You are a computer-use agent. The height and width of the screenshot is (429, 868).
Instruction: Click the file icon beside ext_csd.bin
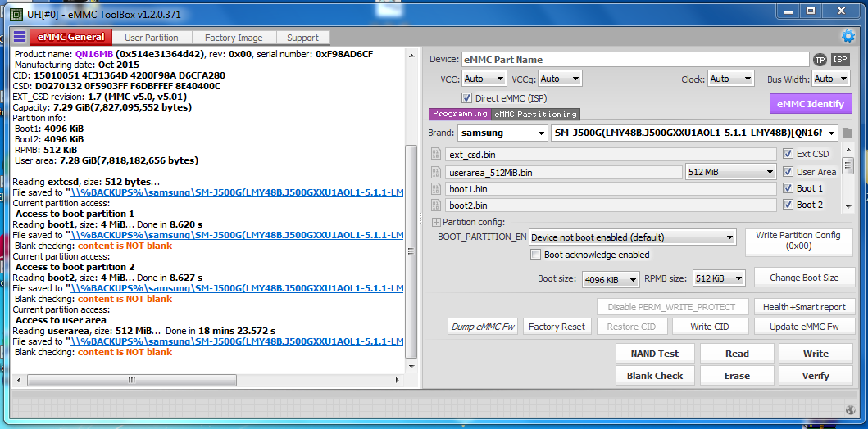click(x=436, y=154)
